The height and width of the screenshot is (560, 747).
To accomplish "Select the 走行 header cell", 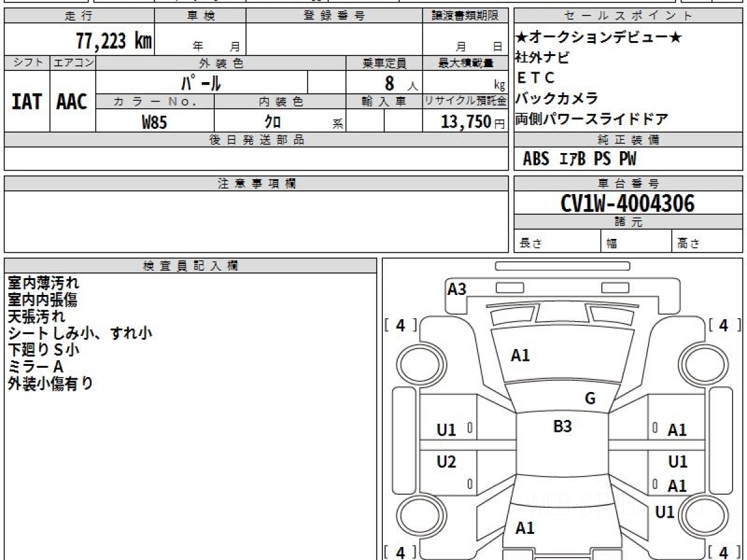I will (79, 16).
